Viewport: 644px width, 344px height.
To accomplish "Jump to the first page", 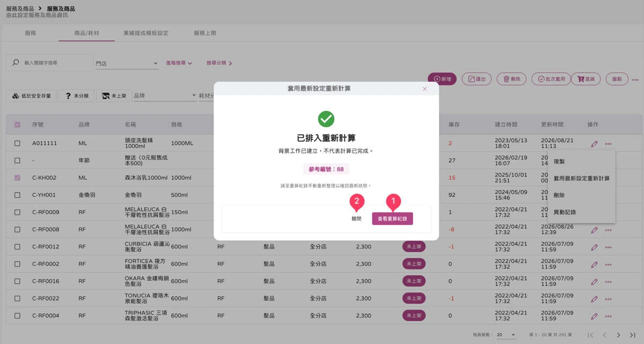I will 590,335.
